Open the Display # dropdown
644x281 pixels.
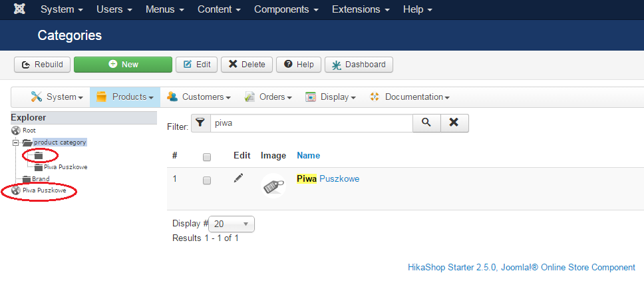coord(231,224)
